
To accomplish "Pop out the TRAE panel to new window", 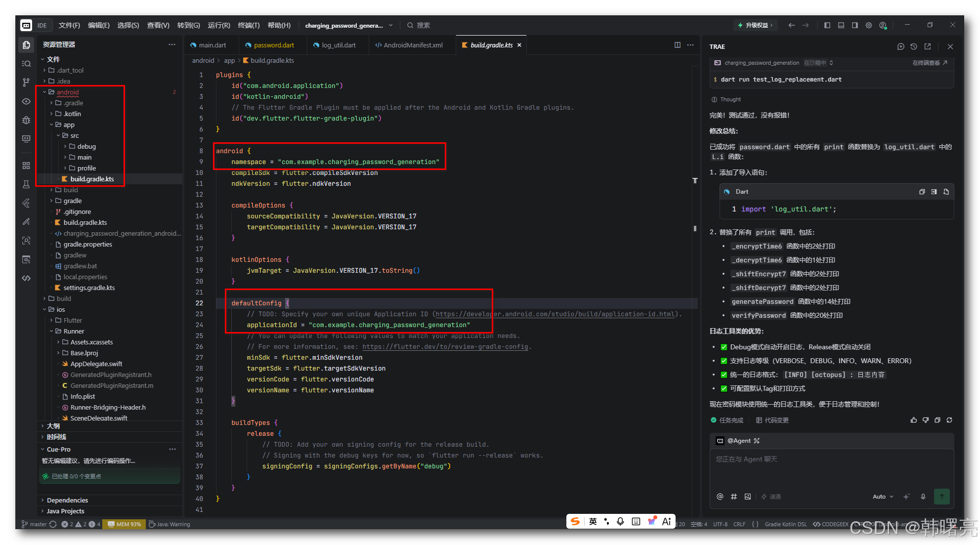I will 928,46.
